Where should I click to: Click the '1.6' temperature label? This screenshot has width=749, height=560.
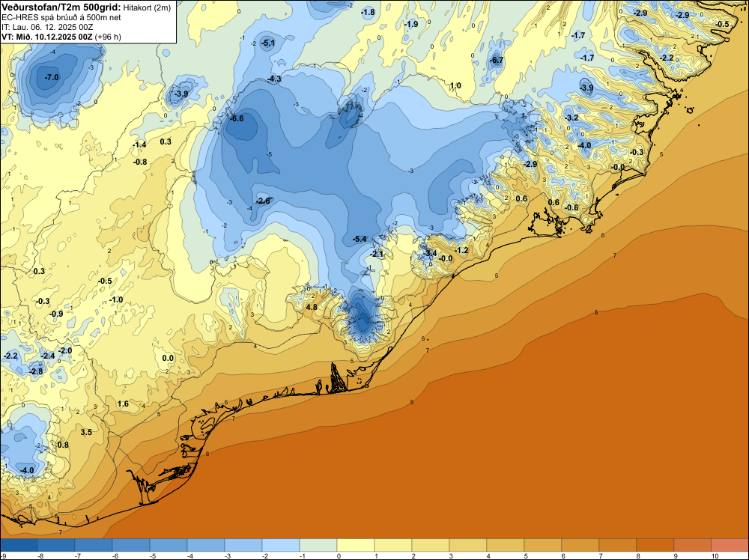tap(123, 404)
